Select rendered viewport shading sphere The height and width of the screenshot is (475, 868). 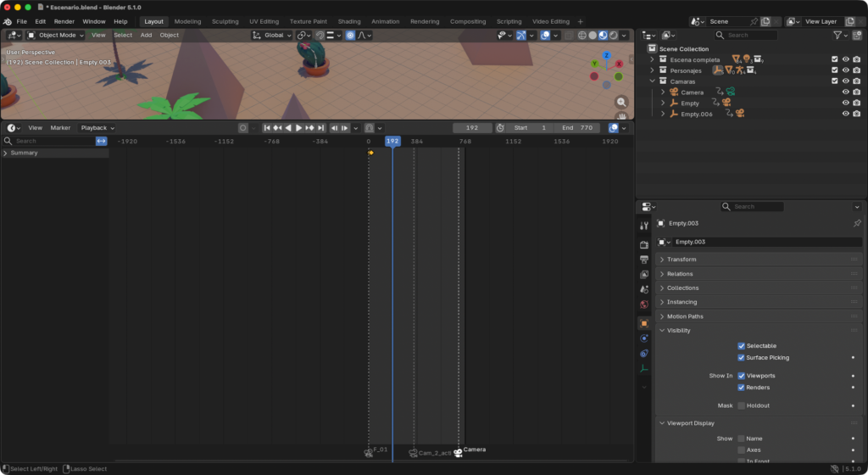tap(614, 35)
